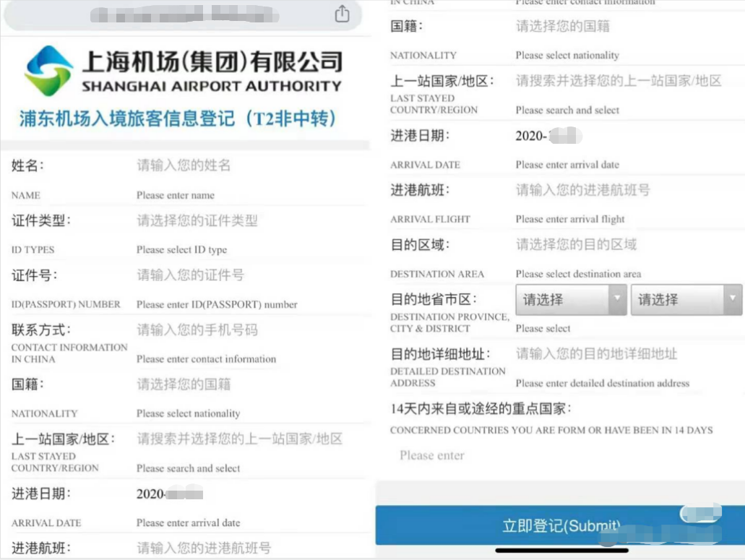
Task: Click the 'Please enter name' hint text
Action: tap(176, 195)
